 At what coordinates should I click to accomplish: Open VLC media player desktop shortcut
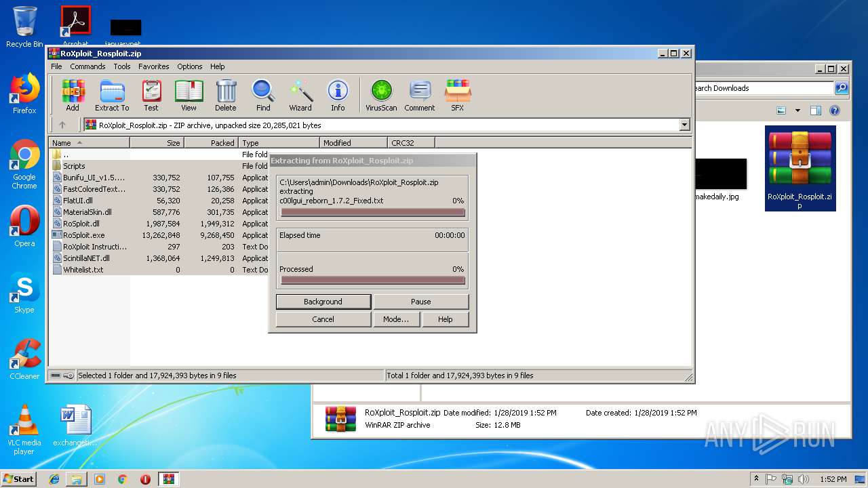[x=24, y=430]
